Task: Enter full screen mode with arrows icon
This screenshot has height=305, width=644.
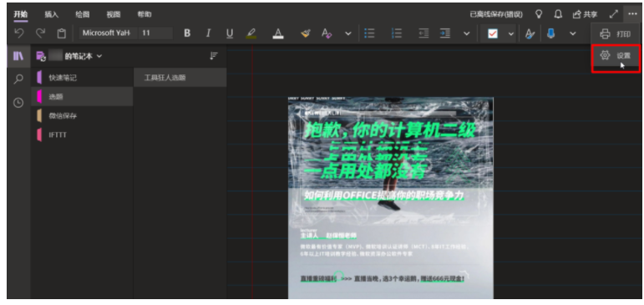Action: tap(614, 14)
